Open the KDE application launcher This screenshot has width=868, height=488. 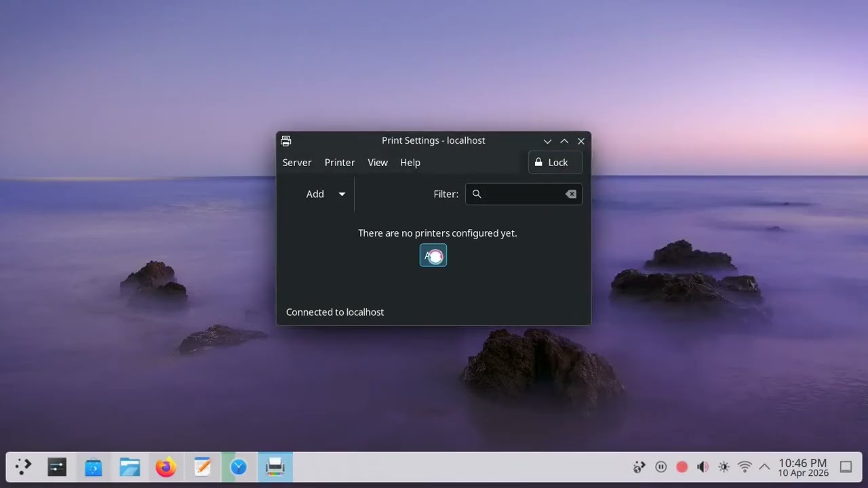pos(24,467)
